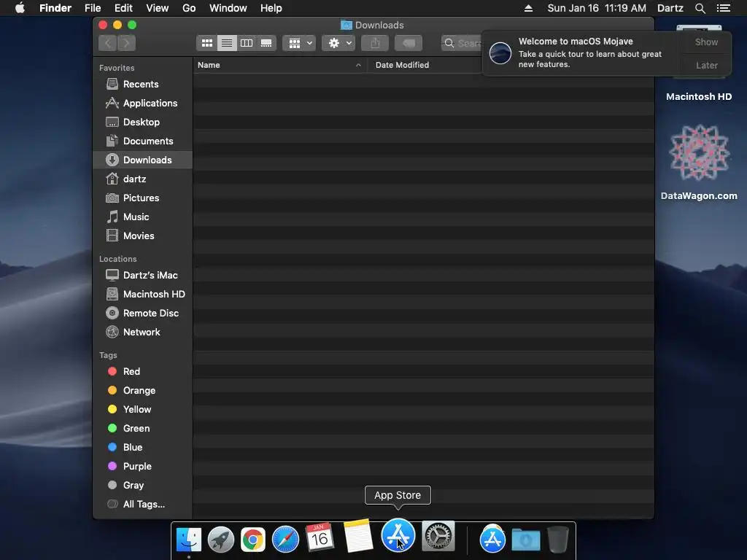Open System Preferences from the Dock
The image size is (747, 560).
(x=438, y=537)
